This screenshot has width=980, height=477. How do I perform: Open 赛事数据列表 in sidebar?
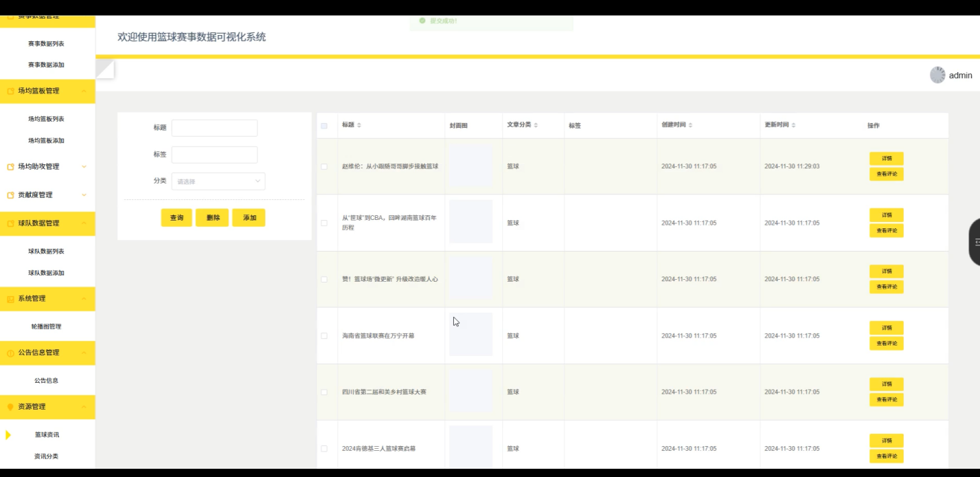pyautogui.click(x=46, y=43)
